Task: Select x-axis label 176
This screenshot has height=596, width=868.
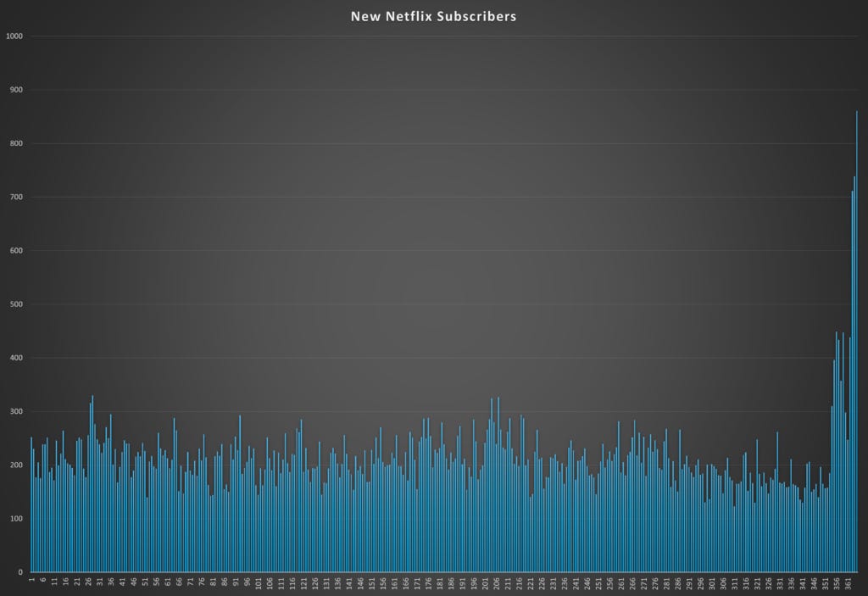Action: click(x=429, y=584)
